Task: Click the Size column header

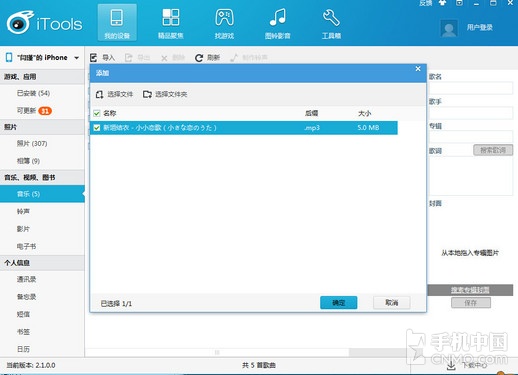Action: (364, 113)
